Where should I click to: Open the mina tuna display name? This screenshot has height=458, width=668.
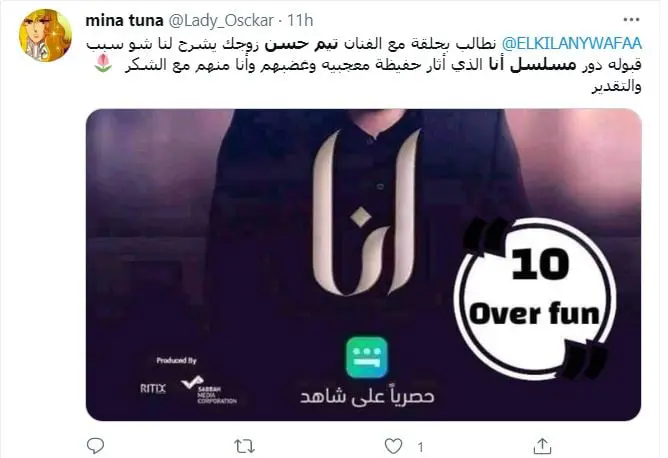pos(124,20)
